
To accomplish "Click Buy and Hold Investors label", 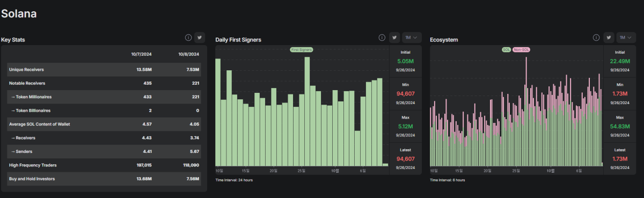I will point(32,179).
